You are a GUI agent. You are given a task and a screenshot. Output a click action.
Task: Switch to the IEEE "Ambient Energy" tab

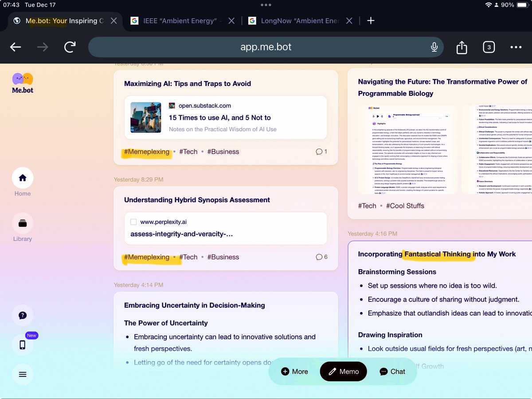(183, 21)
